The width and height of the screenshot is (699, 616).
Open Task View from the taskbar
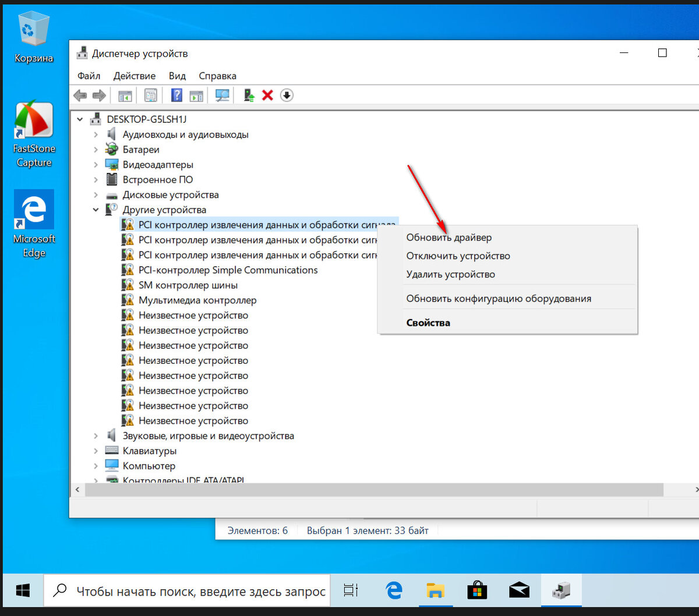351,591
